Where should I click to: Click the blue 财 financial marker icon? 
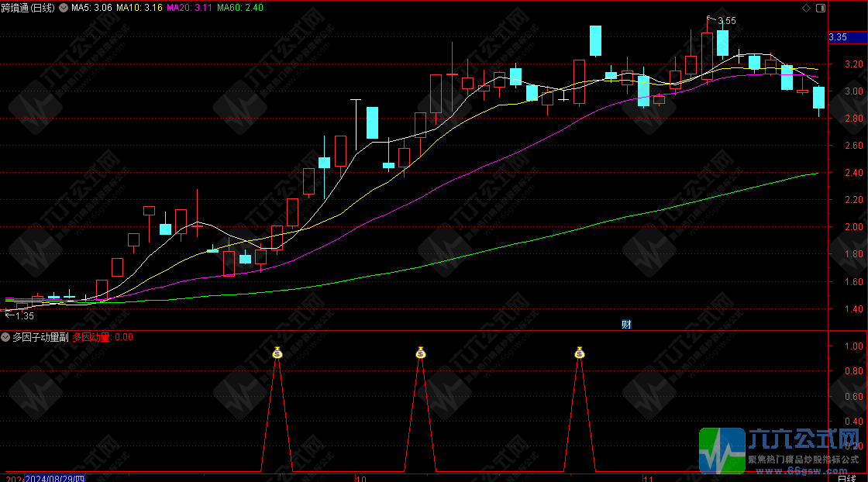[x=626, y=325]
